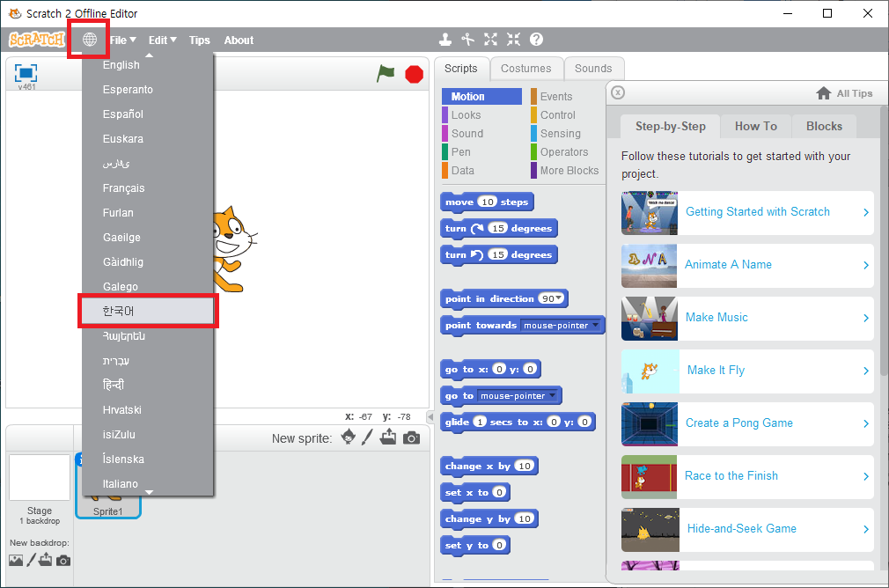
Task: Click the block help question icon
Action: pos(536,40)
